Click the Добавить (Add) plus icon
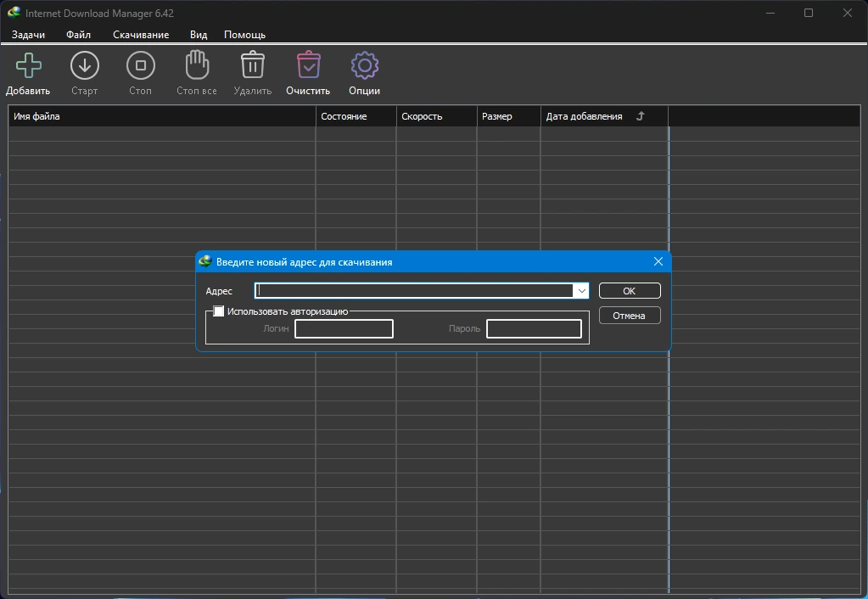This screenshot has width=868, height=599. point(28,65)
